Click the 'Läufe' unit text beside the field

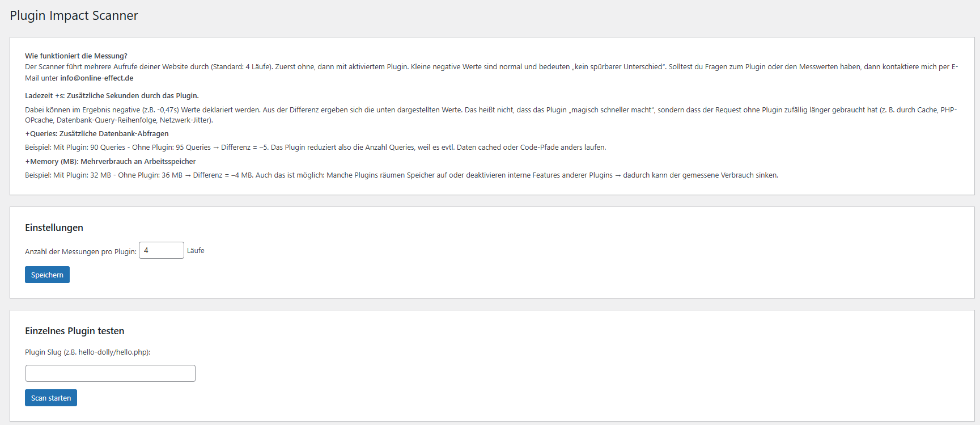(196, 251)
